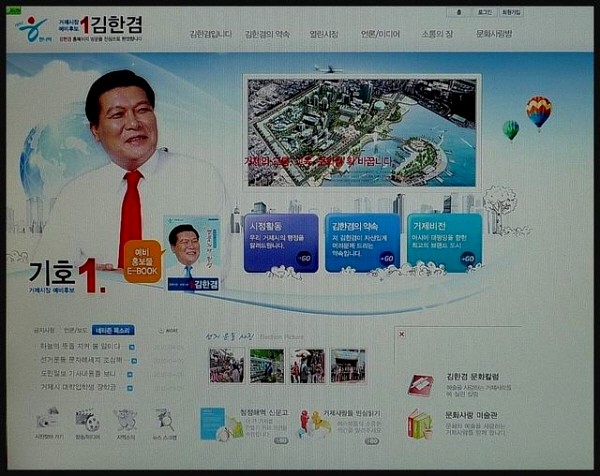Click the cartoon mascot local news icon

click(x=126, y=419)
